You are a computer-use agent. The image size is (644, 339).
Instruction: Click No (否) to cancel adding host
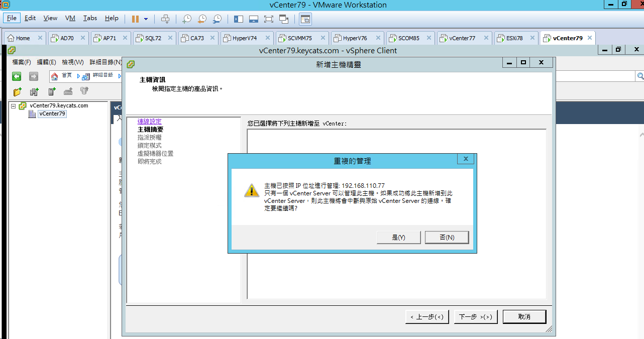click(x=447, y=237)
